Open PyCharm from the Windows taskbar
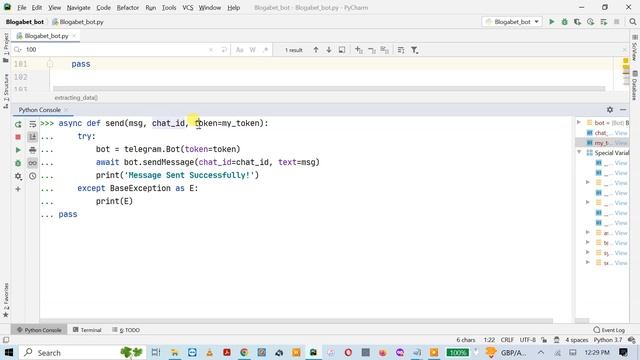Viewport: 640px width, 360px height. 313,352
